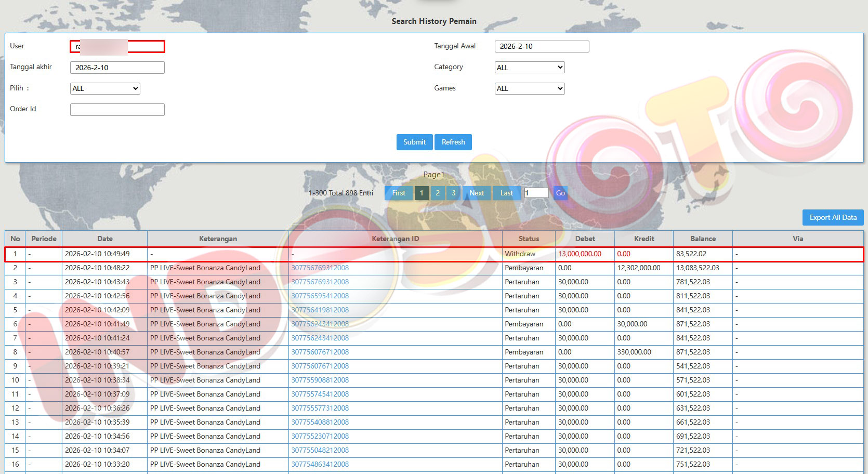868x474 pixels.
Task: Select the Tanggal Awal date field
Action: click(x=542, y=46)
